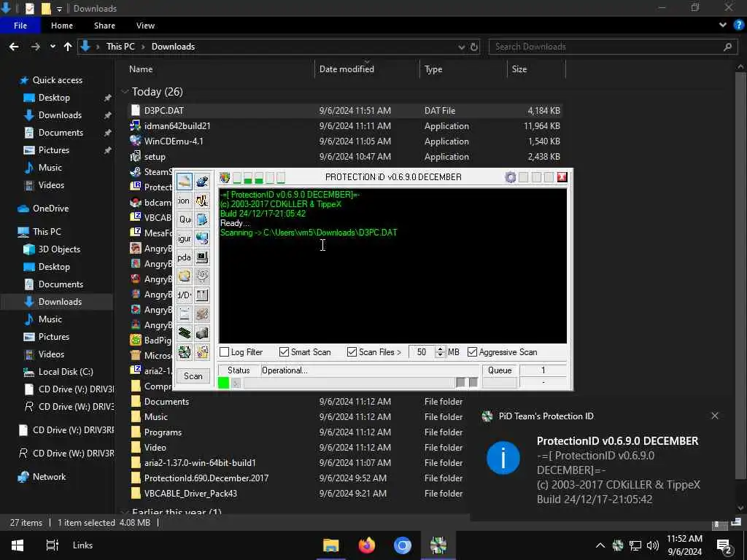Viewport: 747px width, 560px height.
Task: Select the idman642build21 file
Action: 177,125
